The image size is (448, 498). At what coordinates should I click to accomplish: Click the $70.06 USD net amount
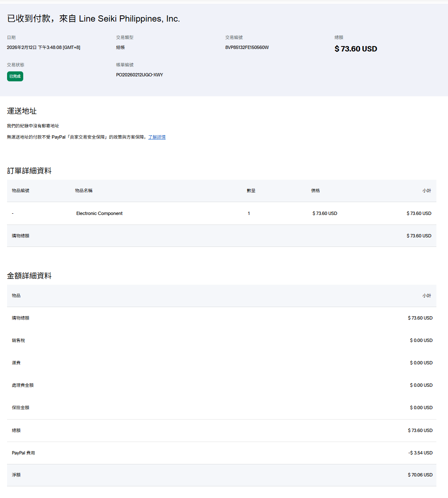point(420,475)
